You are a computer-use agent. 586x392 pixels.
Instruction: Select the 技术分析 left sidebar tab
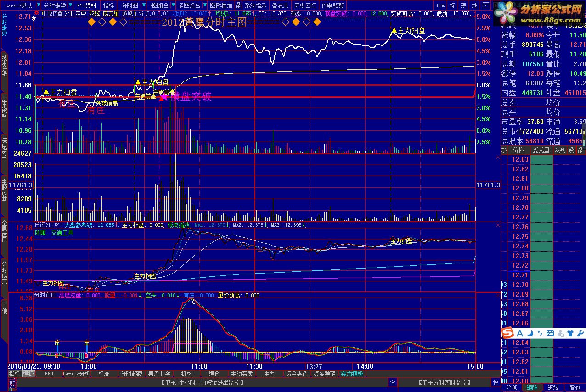[4, 67]
